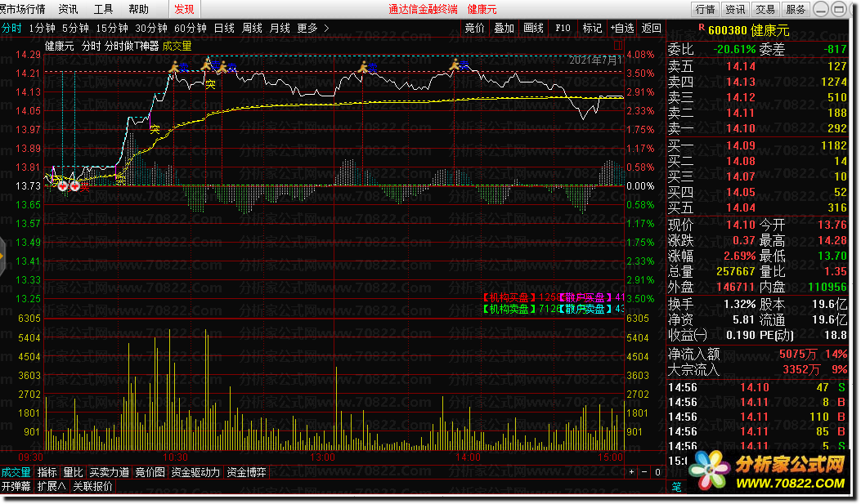Toggle the 开弹幕 barrage switch
Image resolution: width=861 pixels, height=504 pixels.
tap(16, 486)
